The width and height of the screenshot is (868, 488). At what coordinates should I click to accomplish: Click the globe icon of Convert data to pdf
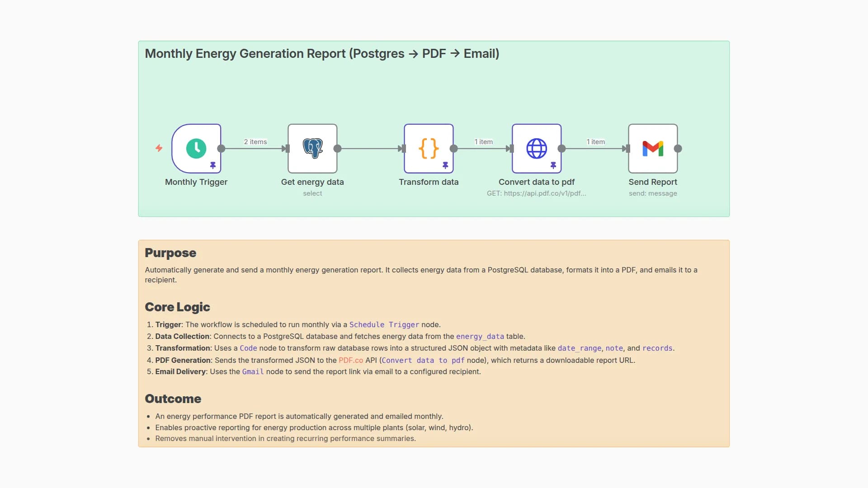coord(537,148)
